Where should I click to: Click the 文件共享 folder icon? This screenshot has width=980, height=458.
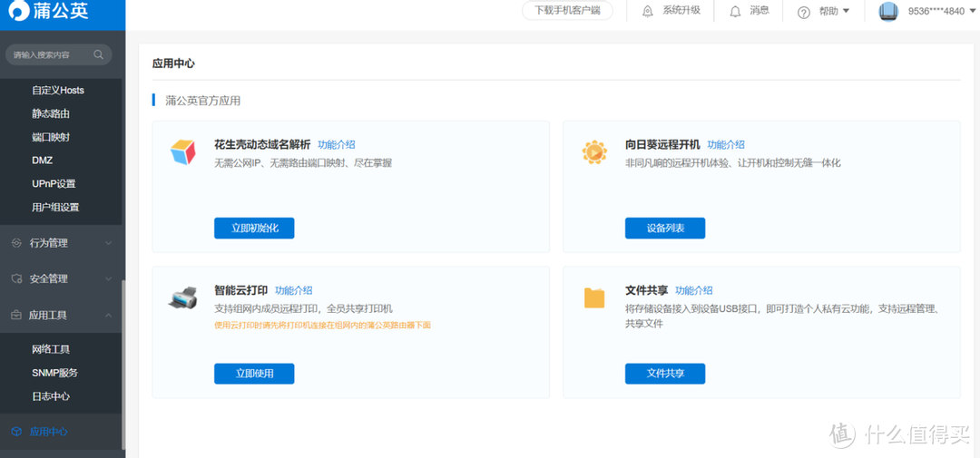point(593,298)
